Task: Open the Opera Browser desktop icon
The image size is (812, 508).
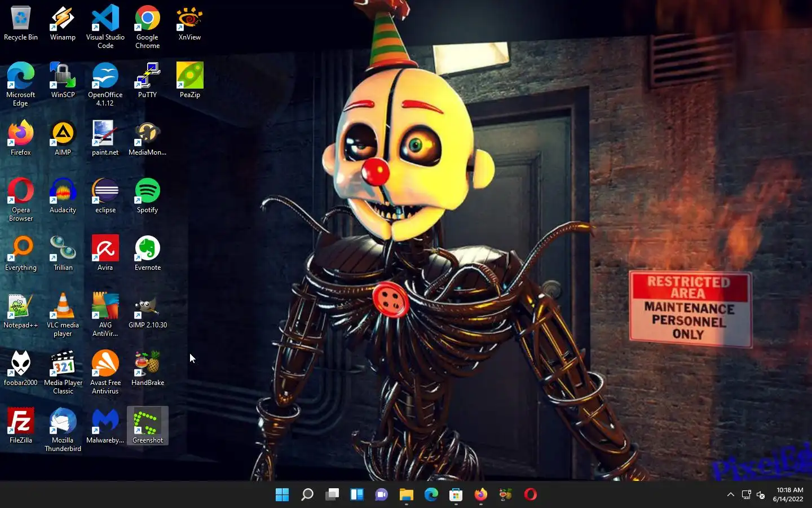Action: coord(21,199)
